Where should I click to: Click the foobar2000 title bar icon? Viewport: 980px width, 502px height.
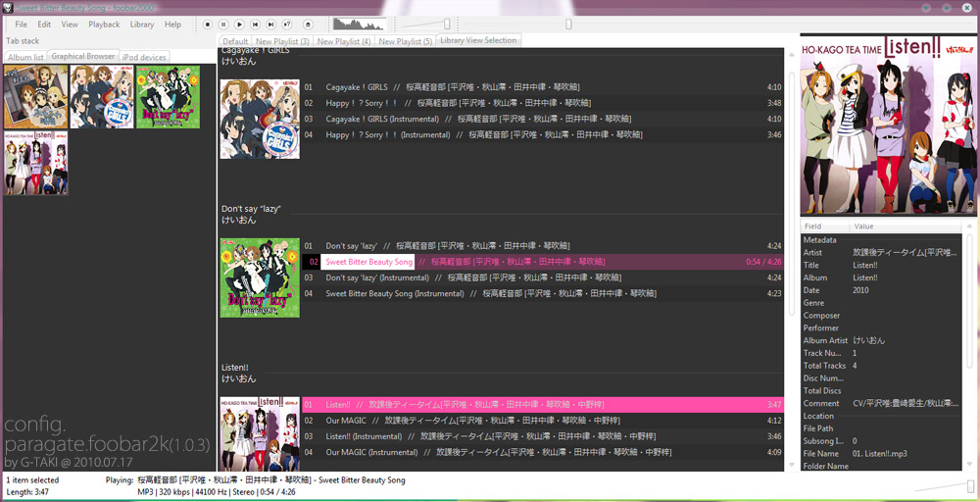pos(8,7)
